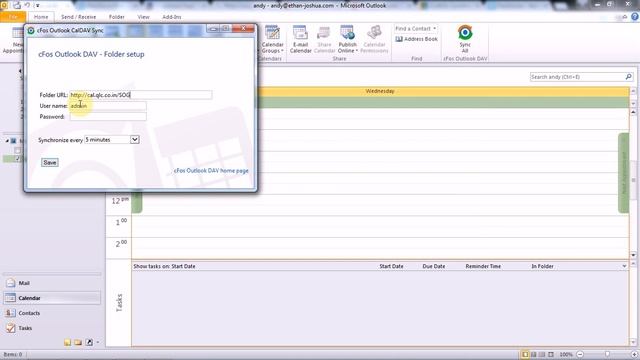The height and width of the screenshot is (360, 640).
Task: Click the Save button in folder setup
Action: 50,162
